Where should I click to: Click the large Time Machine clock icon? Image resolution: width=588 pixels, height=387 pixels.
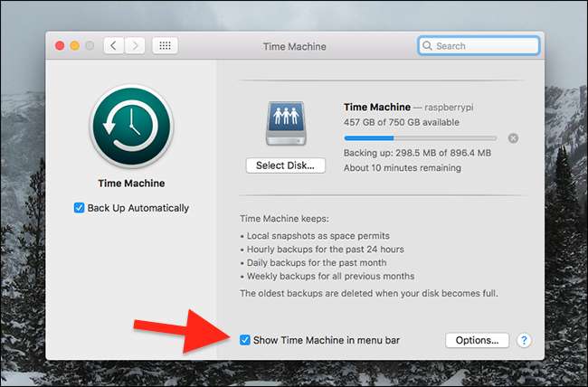coord(131,126)
